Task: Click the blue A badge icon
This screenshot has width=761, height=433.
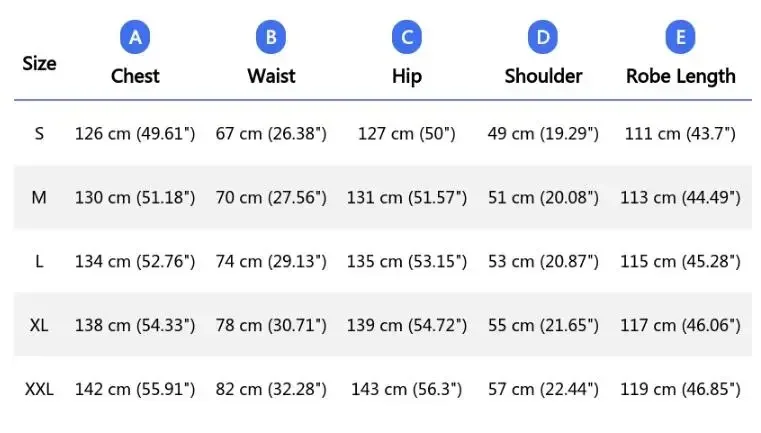Action: [135, 38]
